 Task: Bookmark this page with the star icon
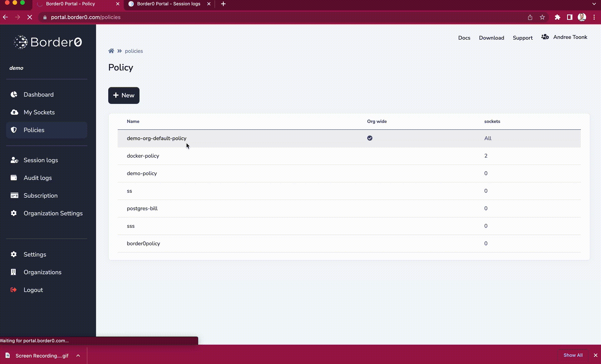tap(542, 17)
